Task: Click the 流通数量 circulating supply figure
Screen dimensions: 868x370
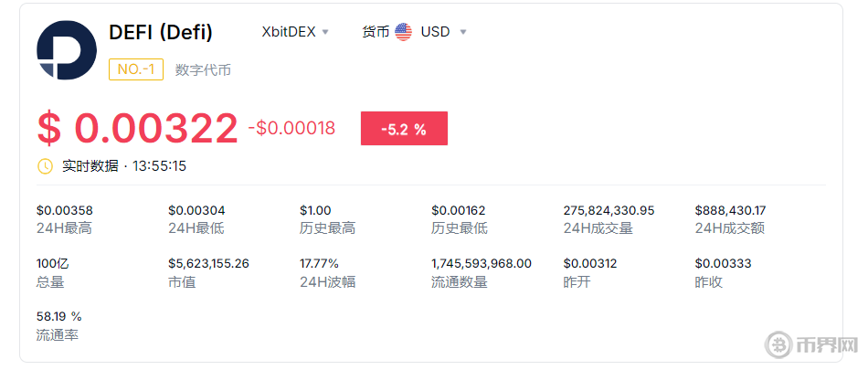Action: 481,263
